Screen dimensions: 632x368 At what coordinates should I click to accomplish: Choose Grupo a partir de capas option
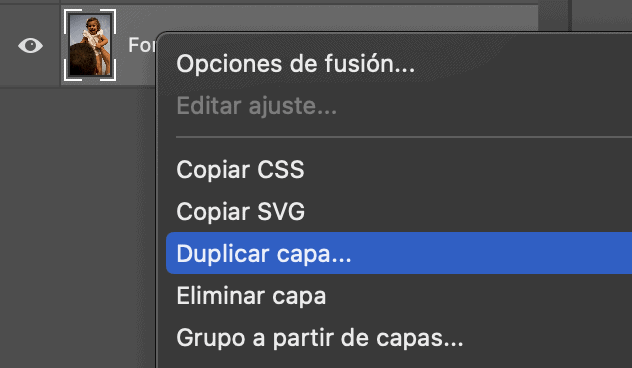pos(320,338)
